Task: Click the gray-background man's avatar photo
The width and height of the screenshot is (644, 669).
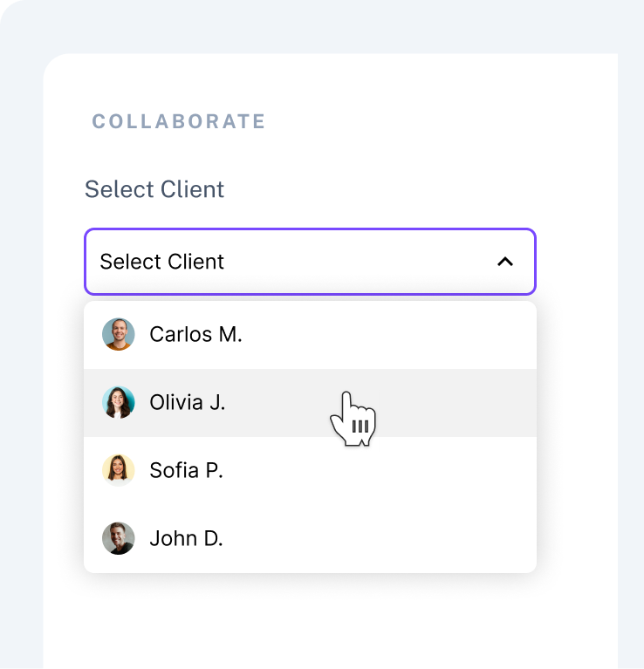Action: (x=118, y=538)
